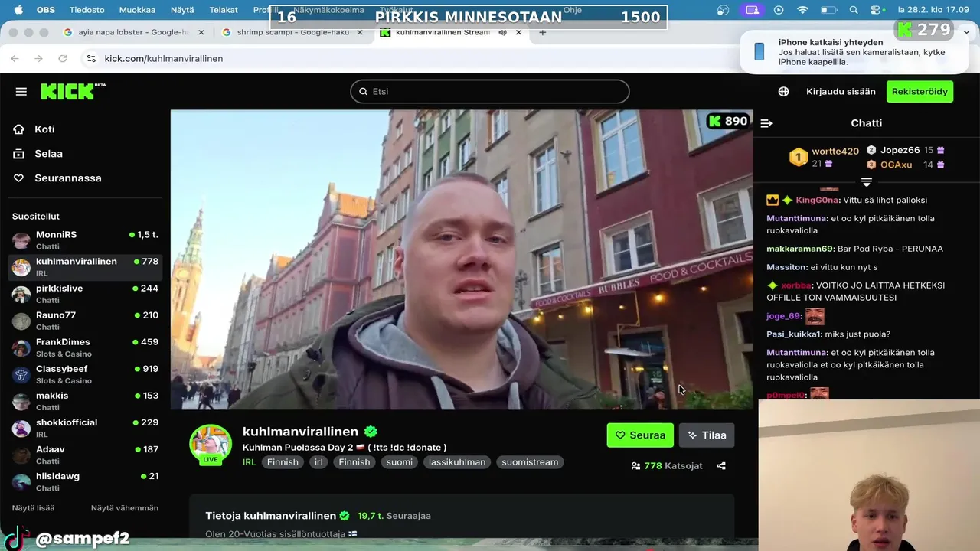Open Control Center in menu bar
This screenshot has height=551, width=980.
point(876,10)
